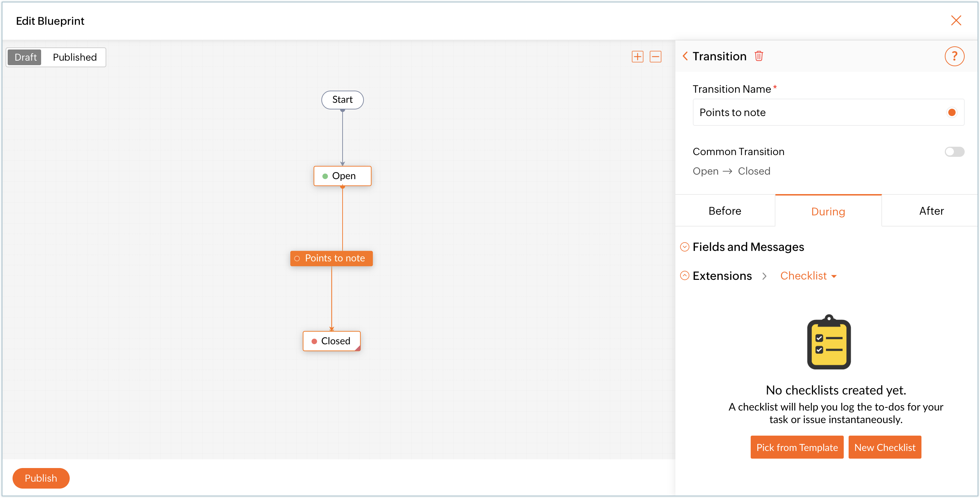Expand Fields and Messages section
This screenshot has height=498, width=980.
pos(684,247)
